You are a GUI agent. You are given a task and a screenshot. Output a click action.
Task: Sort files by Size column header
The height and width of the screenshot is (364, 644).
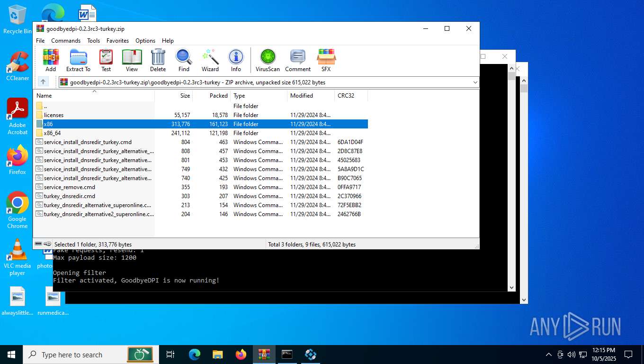(185, 96)
